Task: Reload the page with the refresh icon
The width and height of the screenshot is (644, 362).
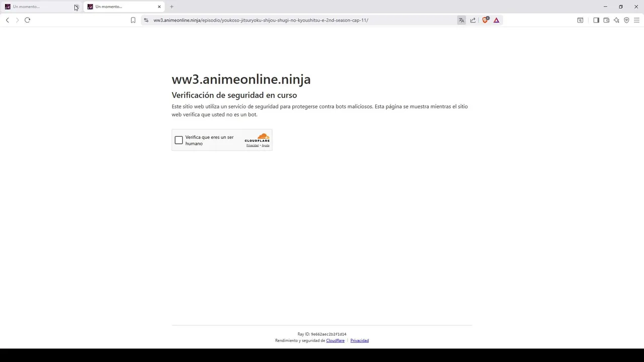Action: (x=27, y=20)
